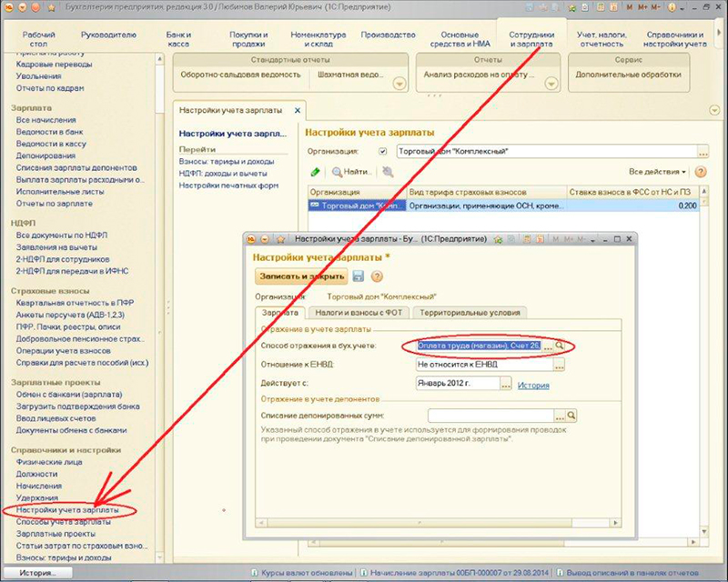
Task: Select Настройки учета зарплаты in sidebar
Action: tap(67, 510)
